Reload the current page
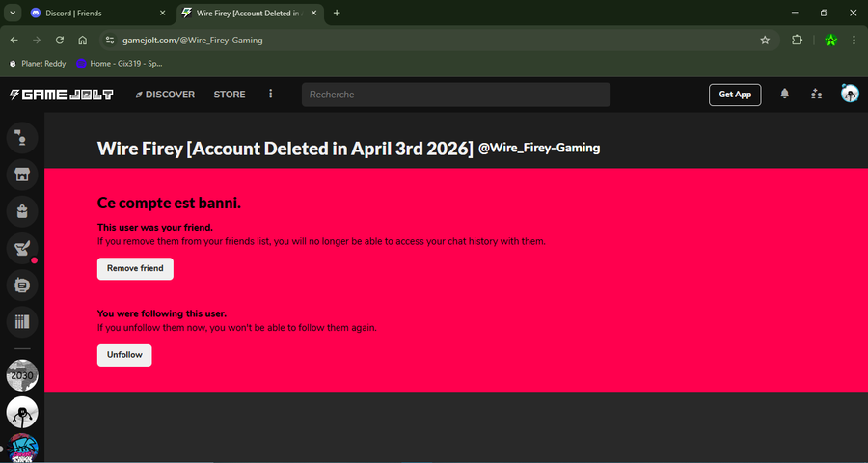This screenshot has width=868, height=463. pyautogui.click(x=60, y=40)
